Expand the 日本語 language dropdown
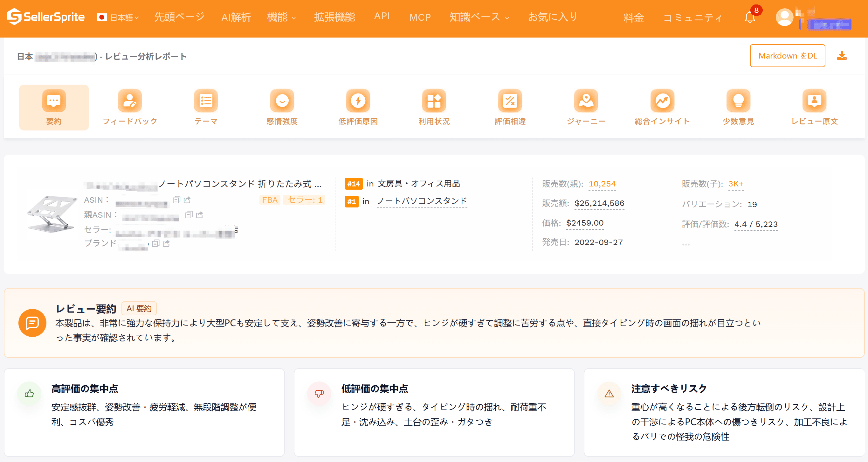Viewport: 868px width, 462px height. point(118,17)
